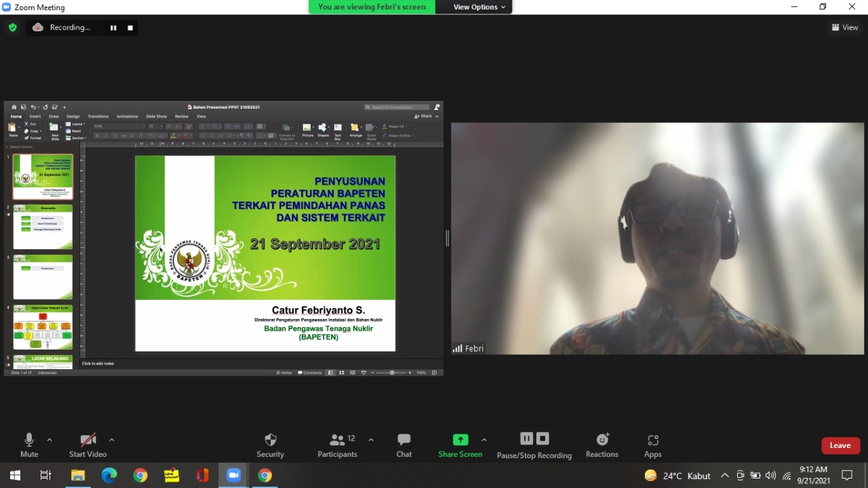Screen dimensions: 868x488
Task: Open the Transitions tab in shared PowerPoint
Action: (x=98, y=117)
